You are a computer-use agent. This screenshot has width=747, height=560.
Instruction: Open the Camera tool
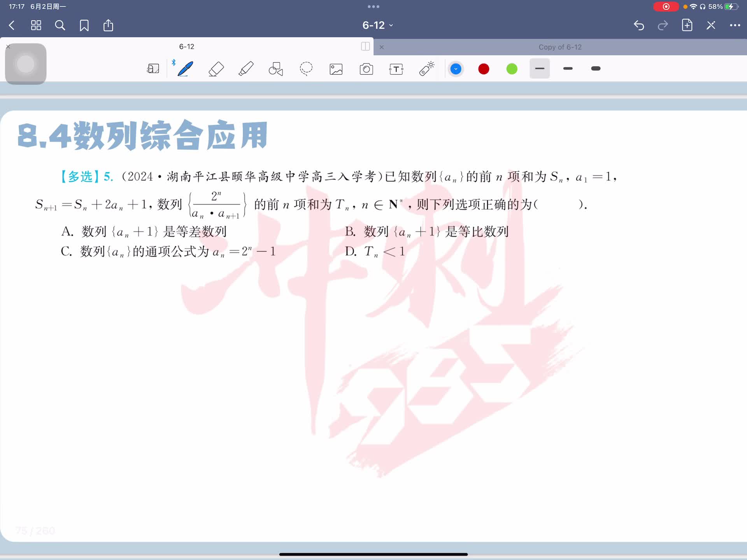[366, 69]
